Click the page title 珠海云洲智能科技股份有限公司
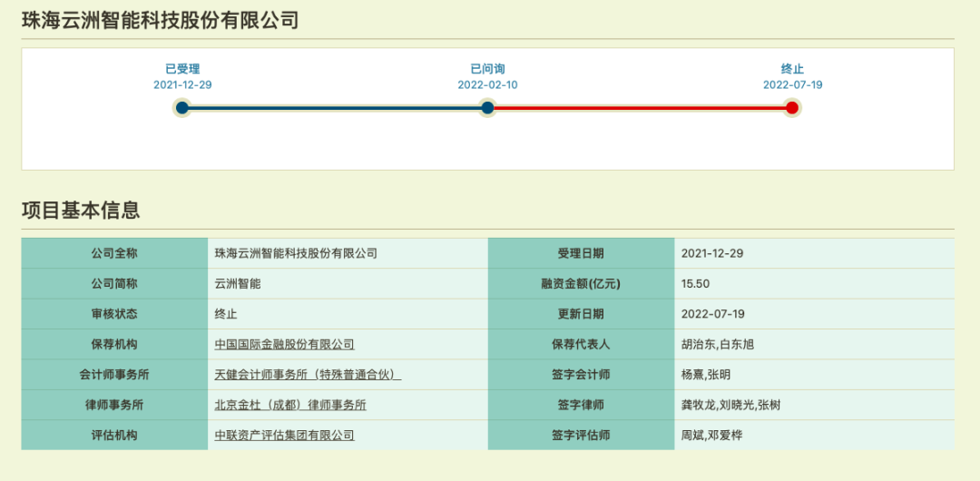980x481 pixels. (x=160, y=21)
